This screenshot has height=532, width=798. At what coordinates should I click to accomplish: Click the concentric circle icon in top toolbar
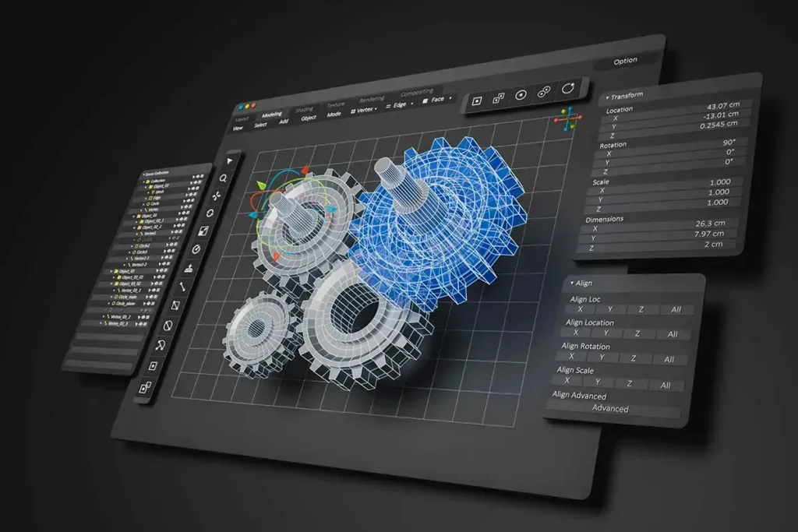(521, 95)
